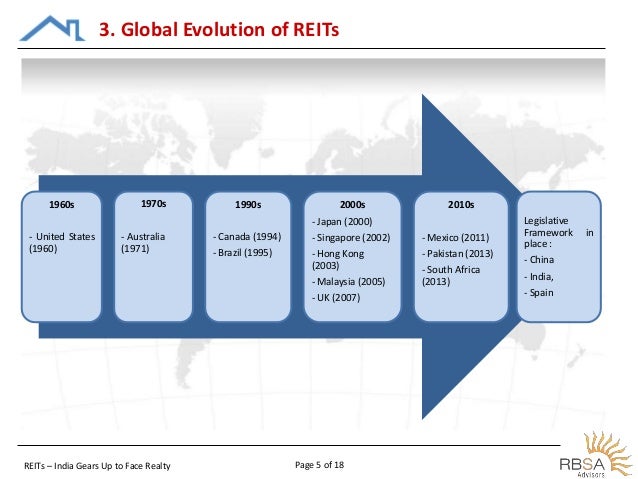Image resolution: width=638 pixels, height=479 pixels.
Task: Click the '2010s' heading
Action: [461, 204]
